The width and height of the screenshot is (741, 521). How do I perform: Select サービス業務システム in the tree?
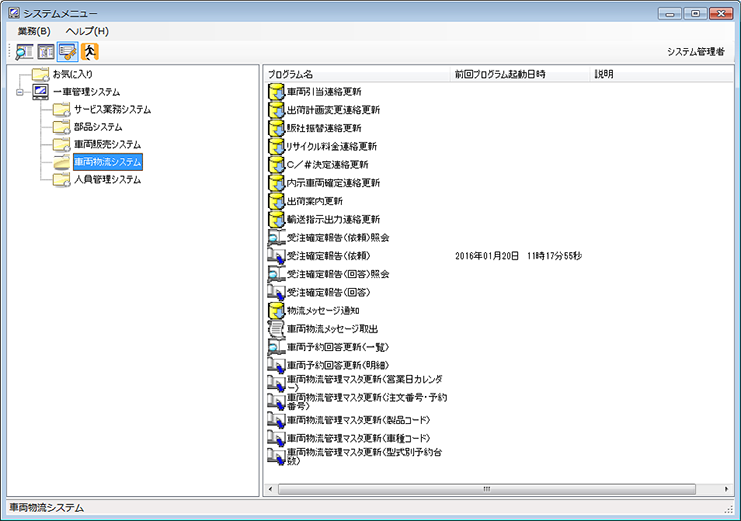click(112, 109)
